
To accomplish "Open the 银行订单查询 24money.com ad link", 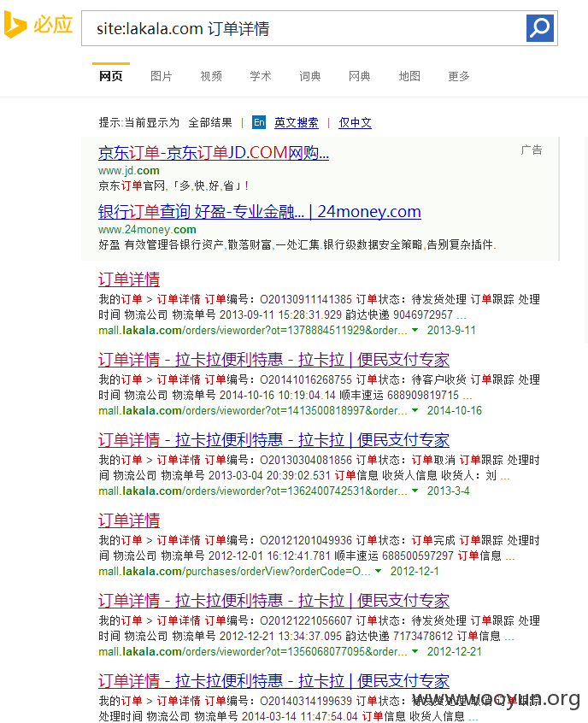I will coord(260,212).
